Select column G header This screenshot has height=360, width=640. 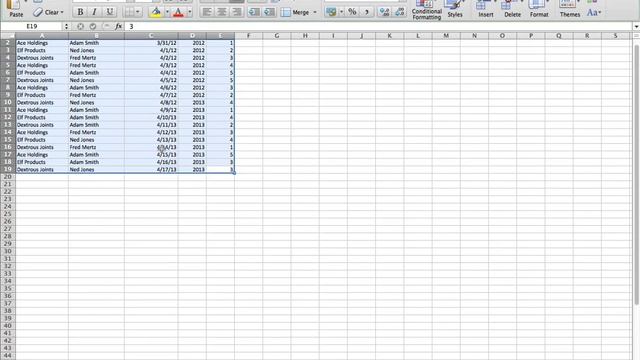(x=277, y=36)
